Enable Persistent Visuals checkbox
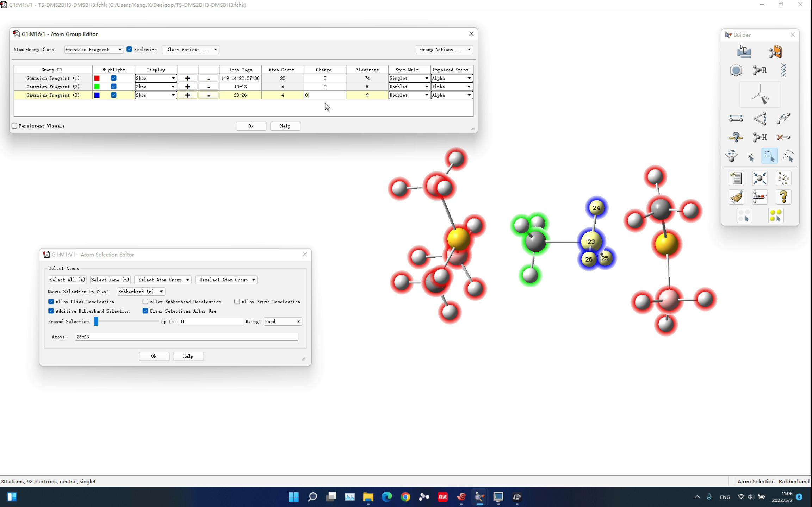The width and height of the screenshot is (812, 507). pos(14,126)
